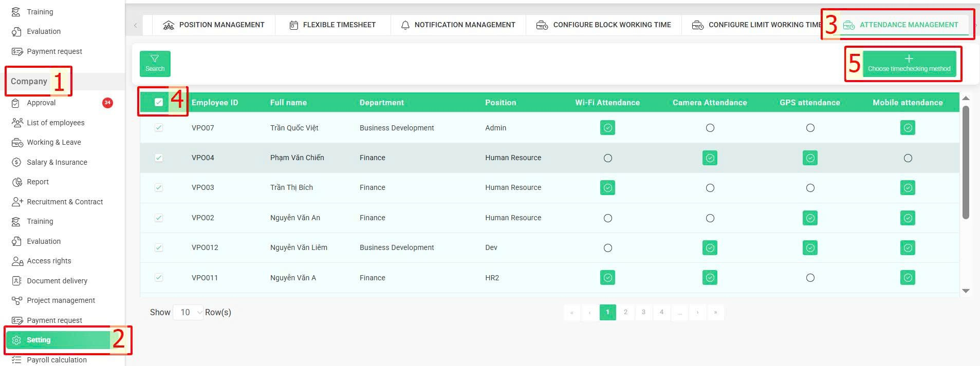Click the List of employees people icon
This screenshot has height=366, width=980.
pyautogui.click(x=17, y=123)
